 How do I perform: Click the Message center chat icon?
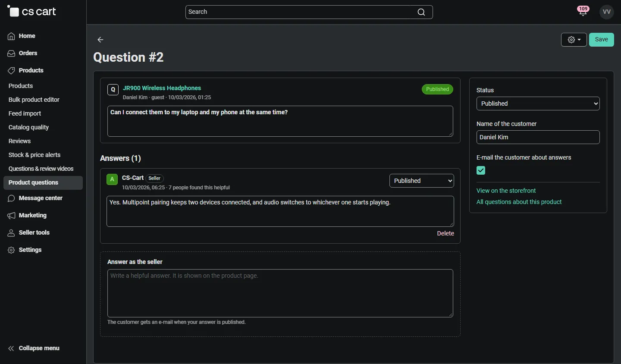coord(11,198)
